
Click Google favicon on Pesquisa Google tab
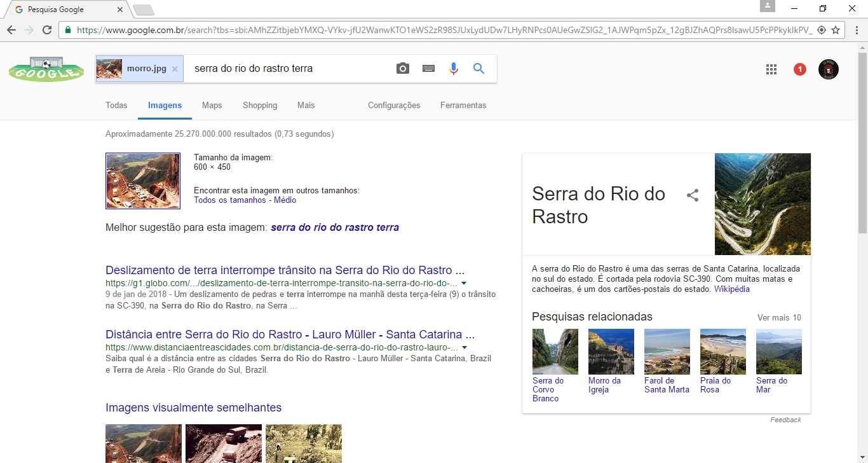[18, 10]
